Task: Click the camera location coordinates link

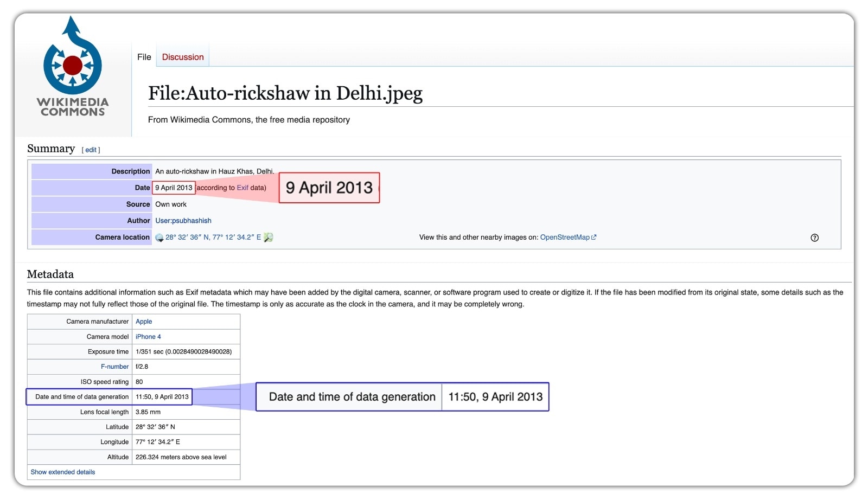Action: pos(213,237)
